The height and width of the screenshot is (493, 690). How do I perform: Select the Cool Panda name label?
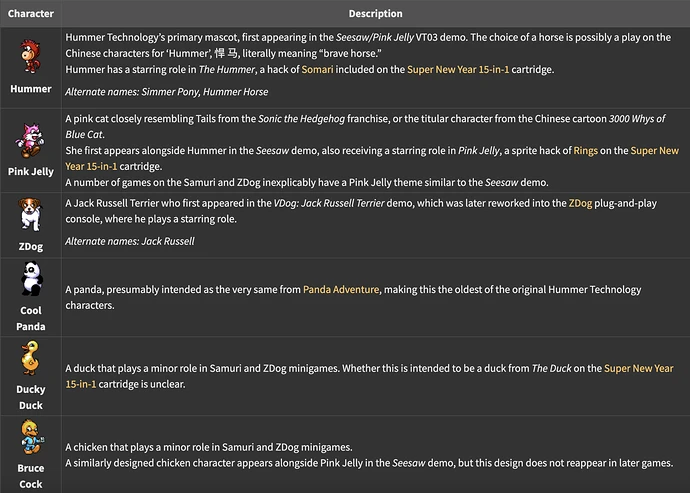[x=30, y=319]
